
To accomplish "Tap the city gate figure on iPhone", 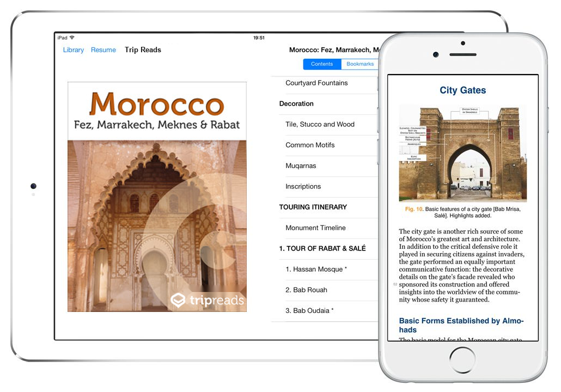I will [462, 154].
